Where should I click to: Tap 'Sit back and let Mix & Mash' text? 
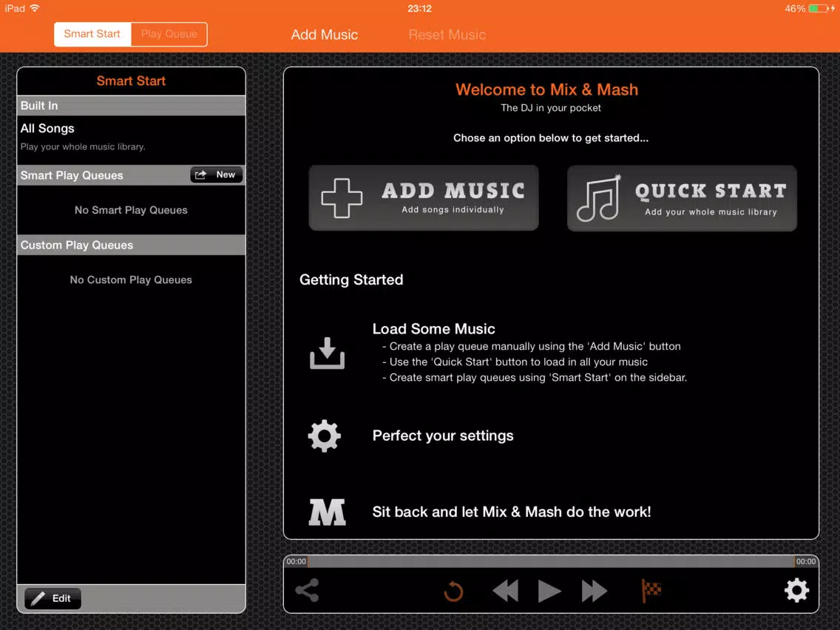[x=512, y=512]
